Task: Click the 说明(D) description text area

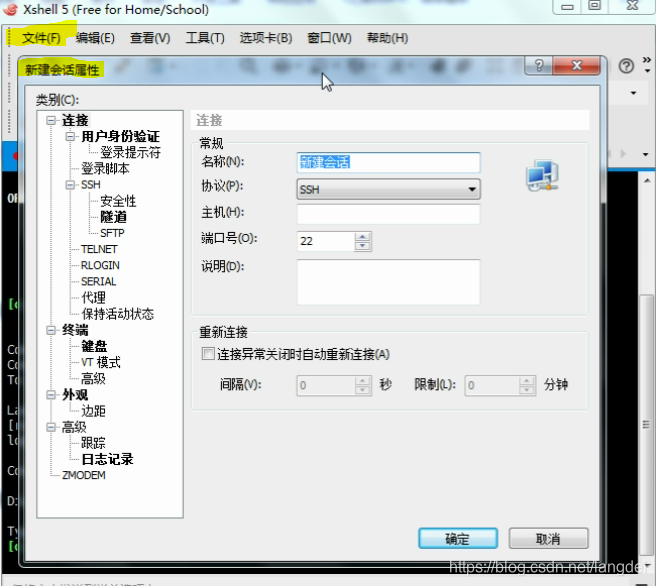Action: [x=388, y=282]
